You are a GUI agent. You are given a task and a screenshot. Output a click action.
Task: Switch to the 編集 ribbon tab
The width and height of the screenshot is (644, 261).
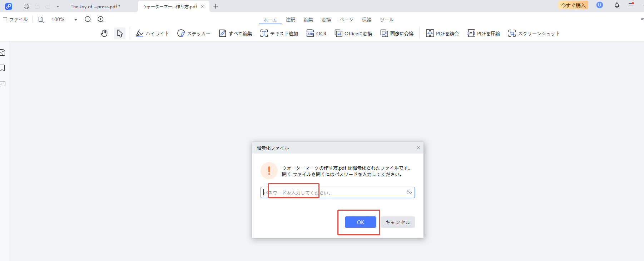[x=308, y=20]
